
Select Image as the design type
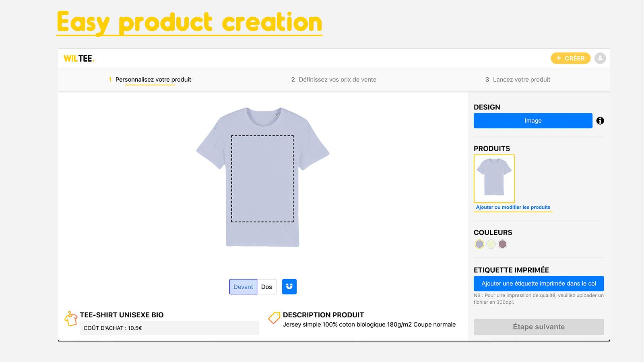tap(533, 120)
